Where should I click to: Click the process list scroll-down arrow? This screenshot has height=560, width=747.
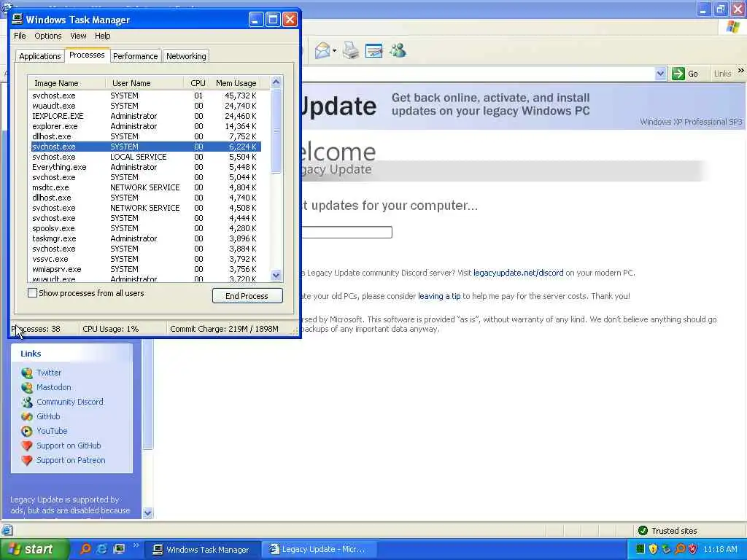[x=276, y=275]
